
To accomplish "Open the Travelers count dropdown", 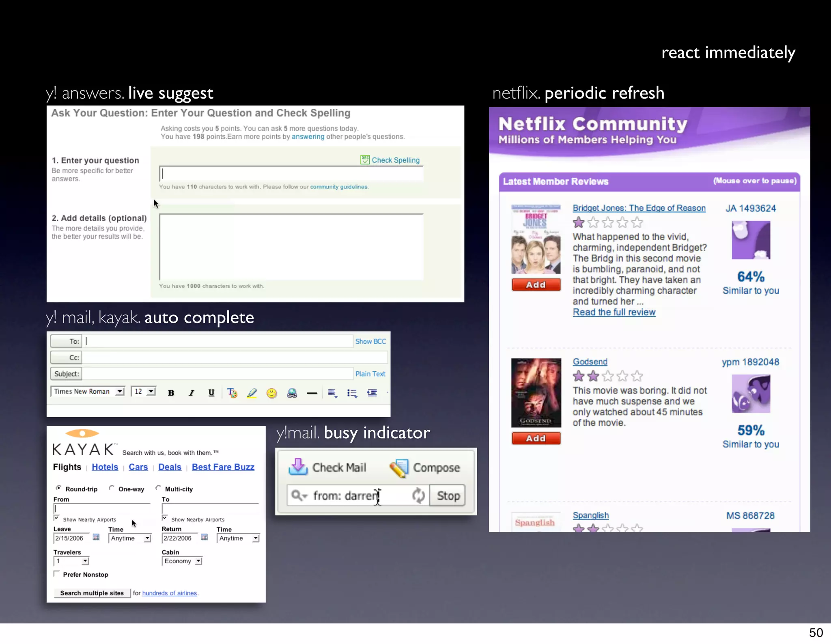I will click(71, 561).
